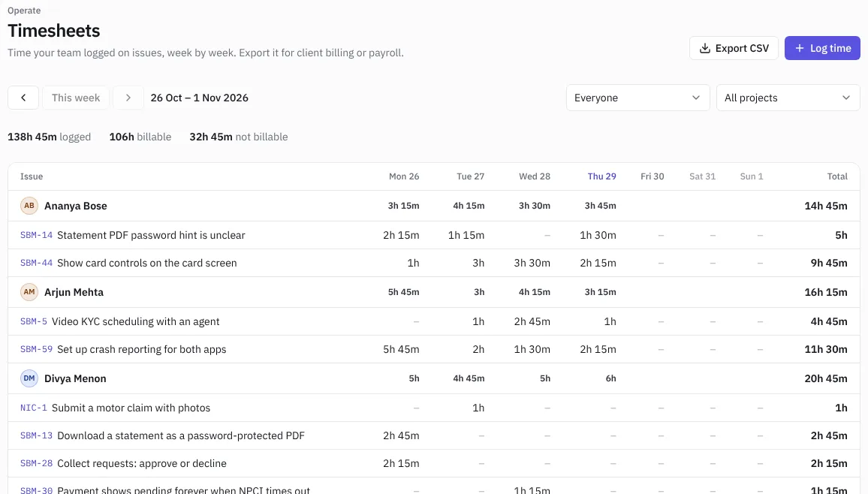Image resolution: width=868 pixels, height=494 pixels.
Task: Click the Sun 1 column header
Action: click(751, 176)
